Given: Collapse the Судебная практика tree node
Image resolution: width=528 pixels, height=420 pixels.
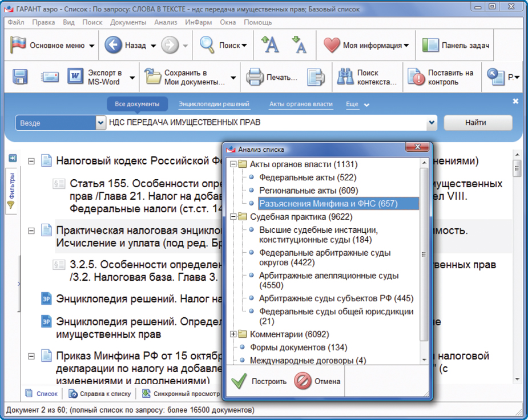Looking at the screenshot, I should (233, 217).
